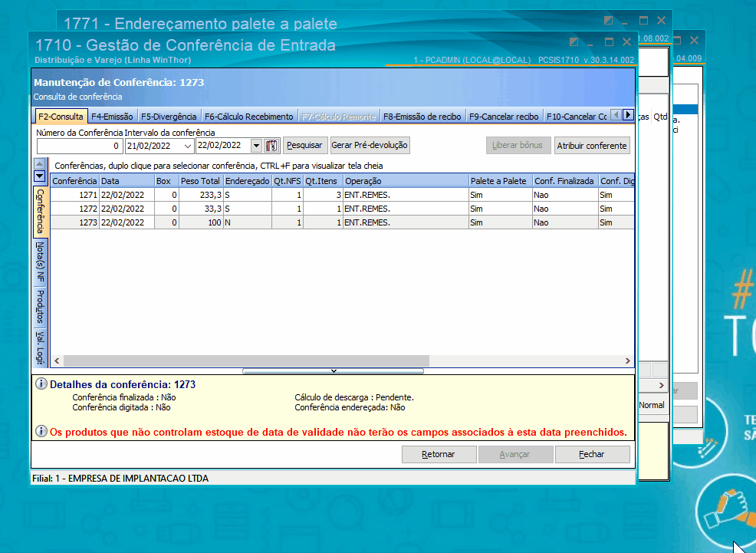Collapse the grid using the splitter handle chevron
756x553 pixels.
[x=334, y=370]
